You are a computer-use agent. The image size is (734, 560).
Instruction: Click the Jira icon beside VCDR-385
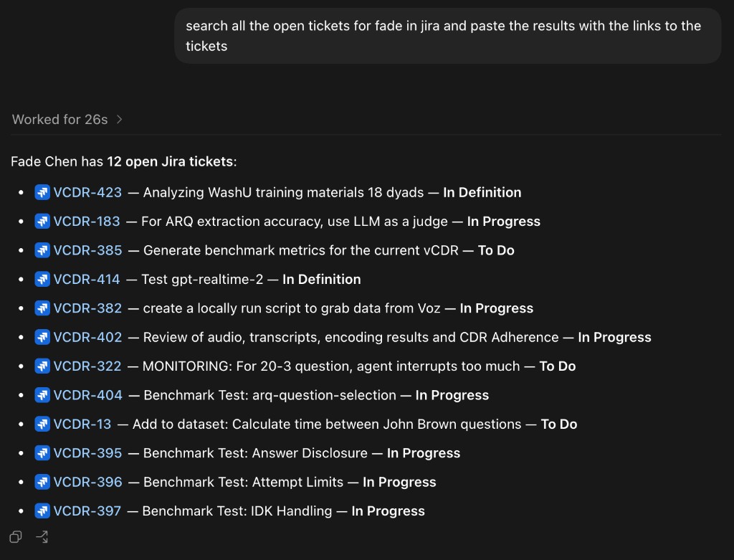point(42,250)
